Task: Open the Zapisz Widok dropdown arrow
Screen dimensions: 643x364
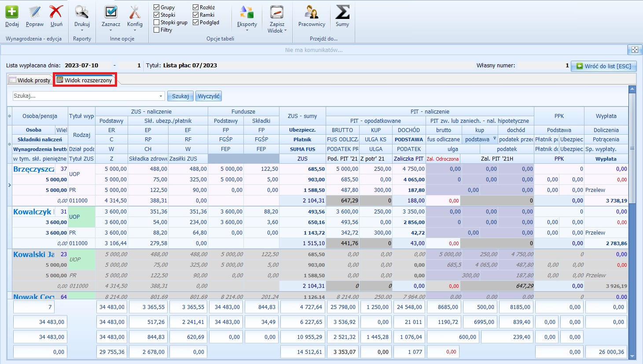Action: [x=286, y=30]
